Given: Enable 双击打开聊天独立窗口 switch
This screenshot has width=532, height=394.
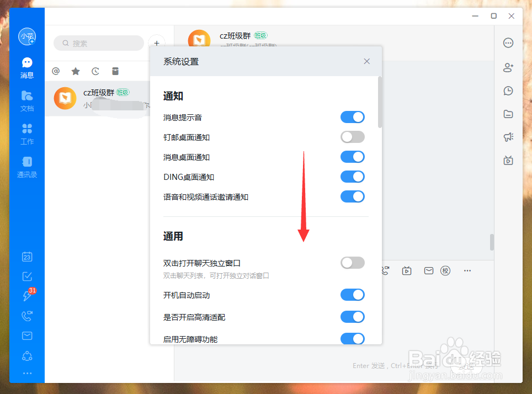Looking at the screenshot, I should click(x=353, y=263).
